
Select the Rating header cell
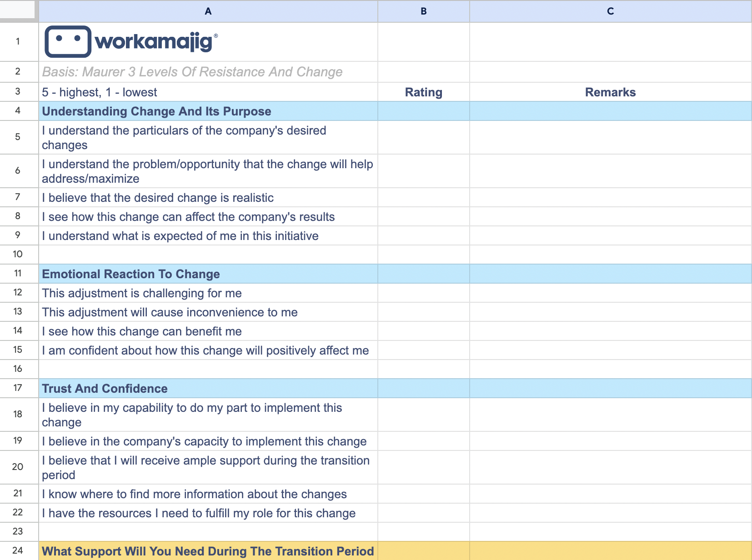[x=423, y=92]
